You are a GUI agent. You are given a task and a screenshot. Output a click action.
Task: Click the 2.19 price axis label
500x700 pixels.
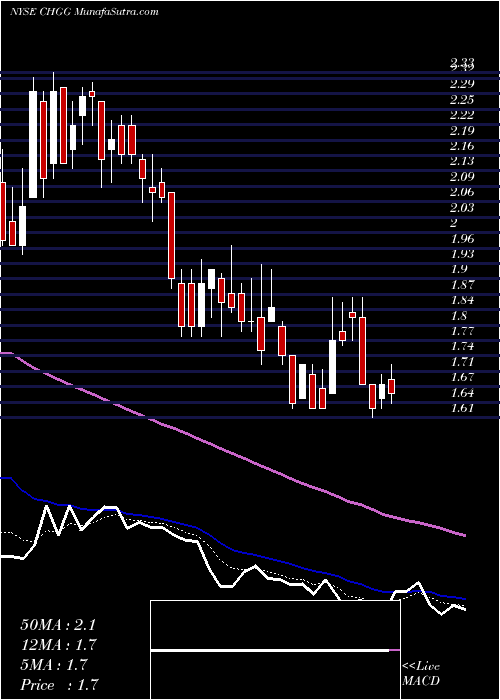click(462, 131)
